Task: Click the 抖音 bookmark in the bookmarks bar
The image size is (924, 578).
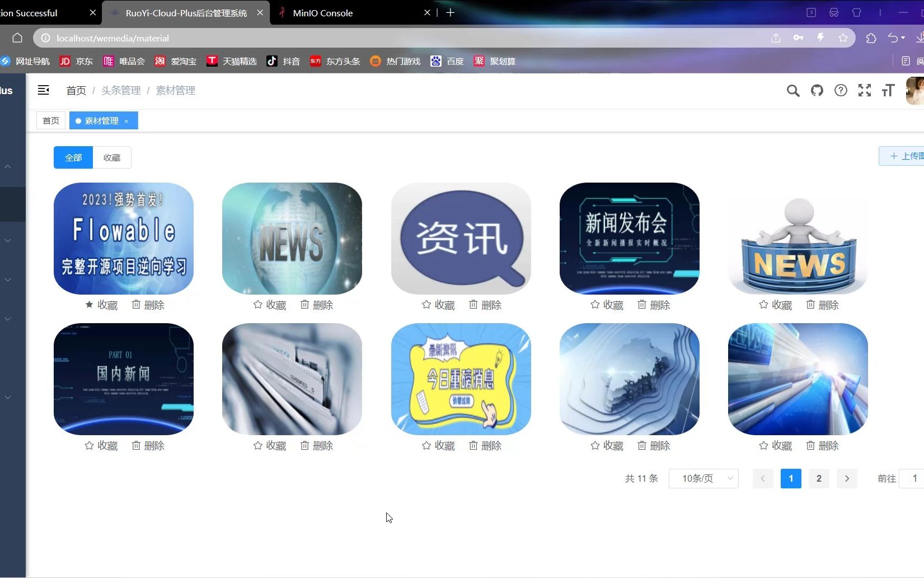Action: tap(283, 61)
